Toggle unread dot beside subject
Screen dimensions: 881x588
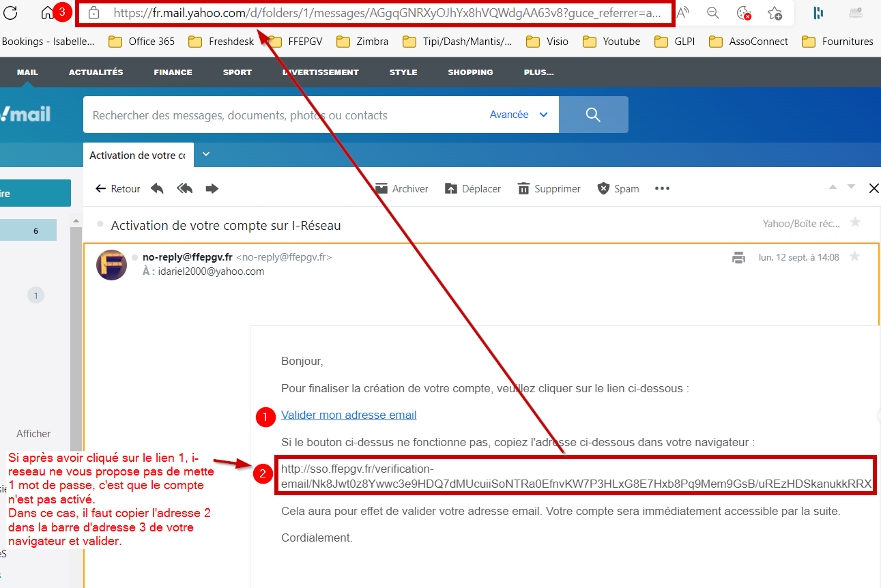pyautogui.click(x=100, y=224)
